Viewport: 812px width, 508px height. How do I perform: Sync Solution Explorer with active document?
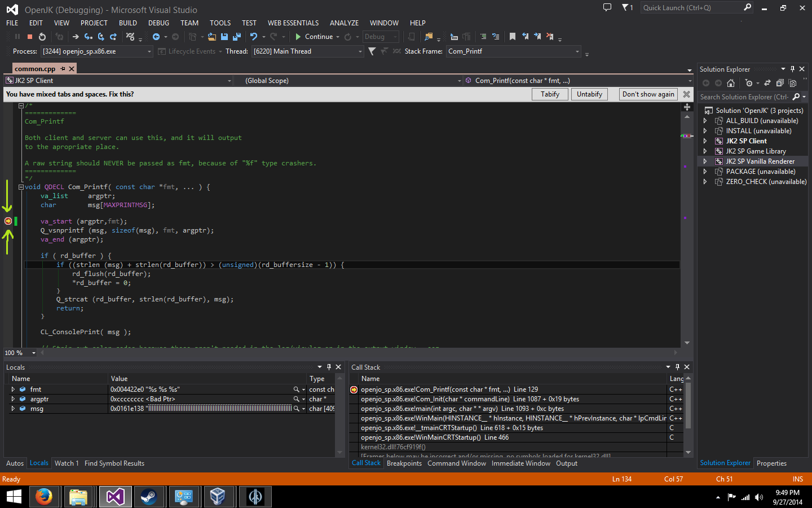767,83
